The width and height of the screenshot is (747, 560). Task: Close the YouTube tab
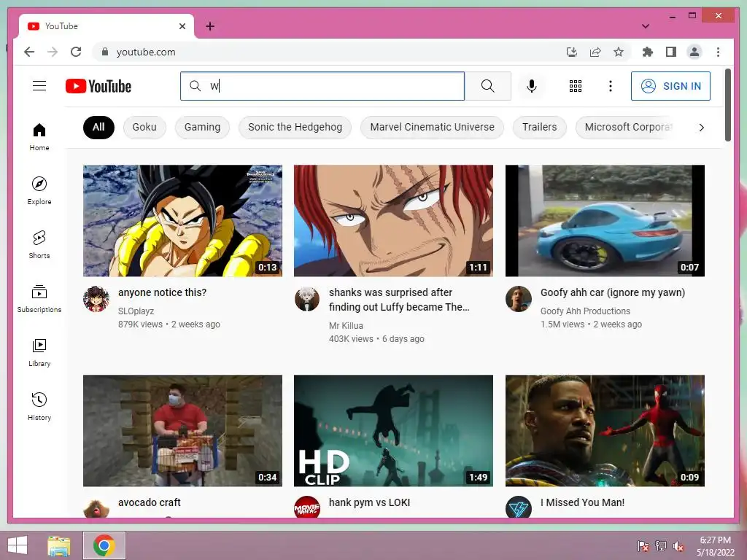182,26
